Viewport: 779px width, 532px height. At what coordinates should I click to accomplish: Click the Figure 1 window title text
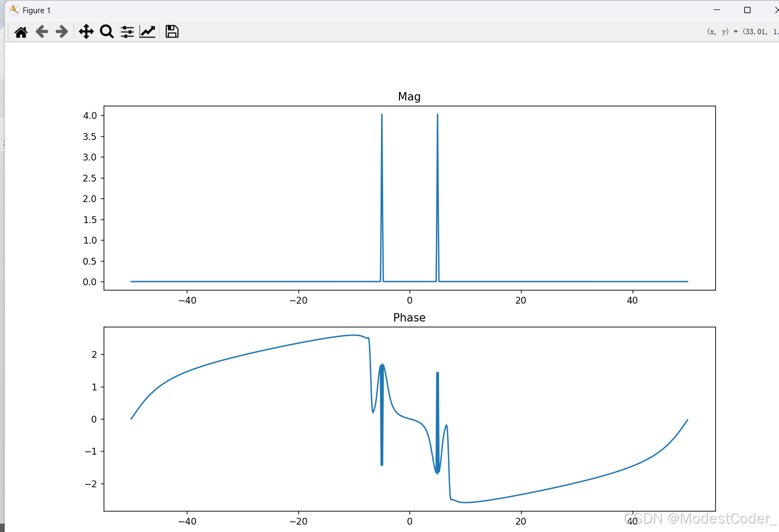pos(36,11)
